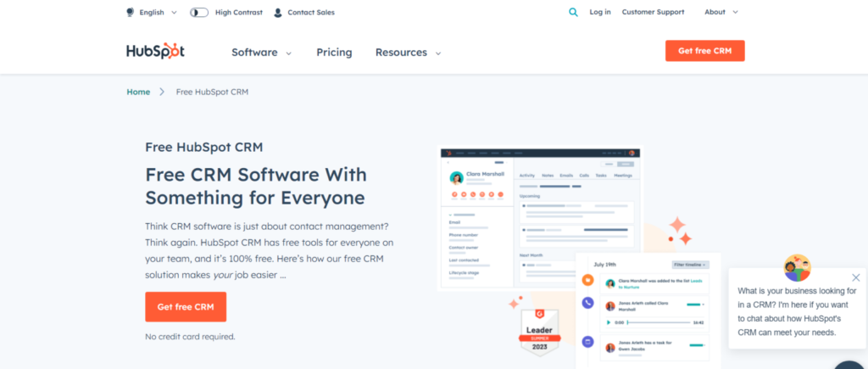Click the chat assistant avatar
868x369 pixels.
coord(797,268)
